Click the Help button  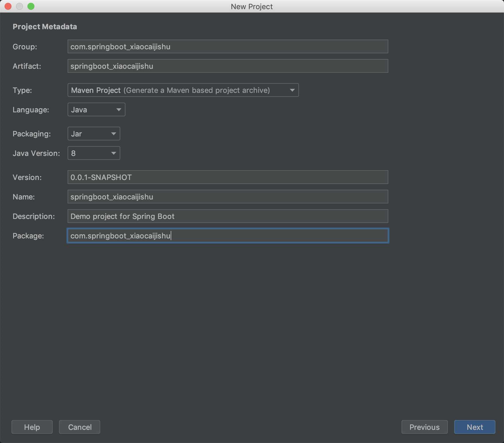[32, 427]
